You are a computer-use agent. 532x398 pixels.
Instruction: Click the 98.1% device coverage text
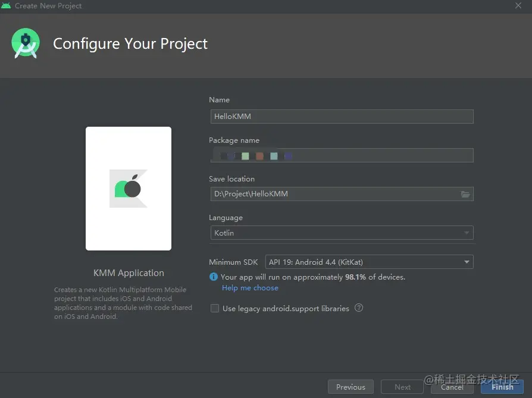355,277
